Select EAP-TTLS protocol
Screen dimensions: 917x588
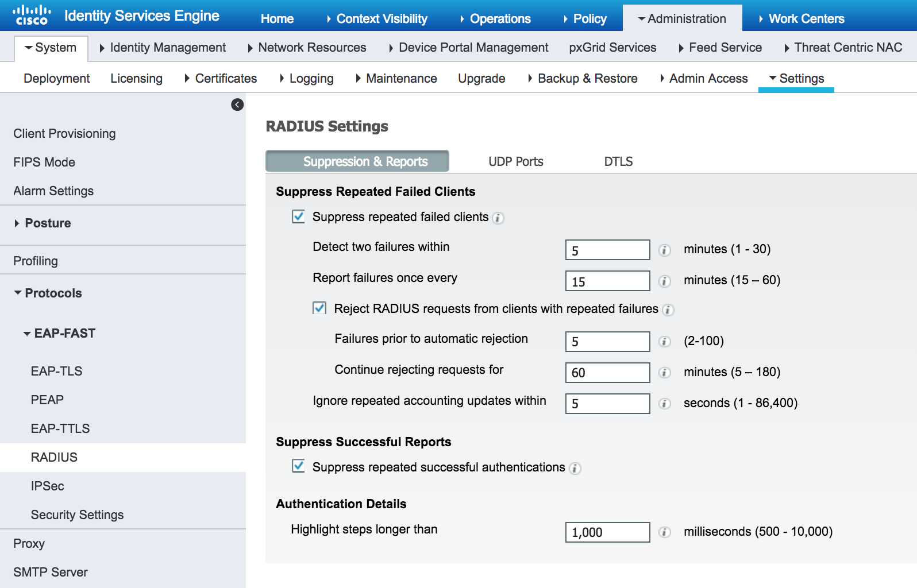pyautogui.click(x=60, y=429)
